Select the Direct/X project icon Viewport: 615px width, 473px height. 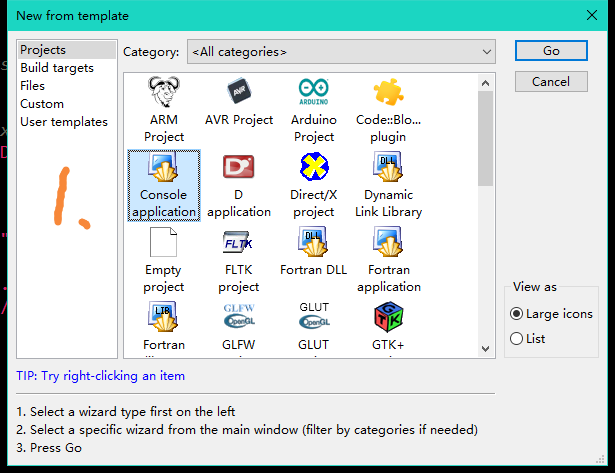(314, 167)
